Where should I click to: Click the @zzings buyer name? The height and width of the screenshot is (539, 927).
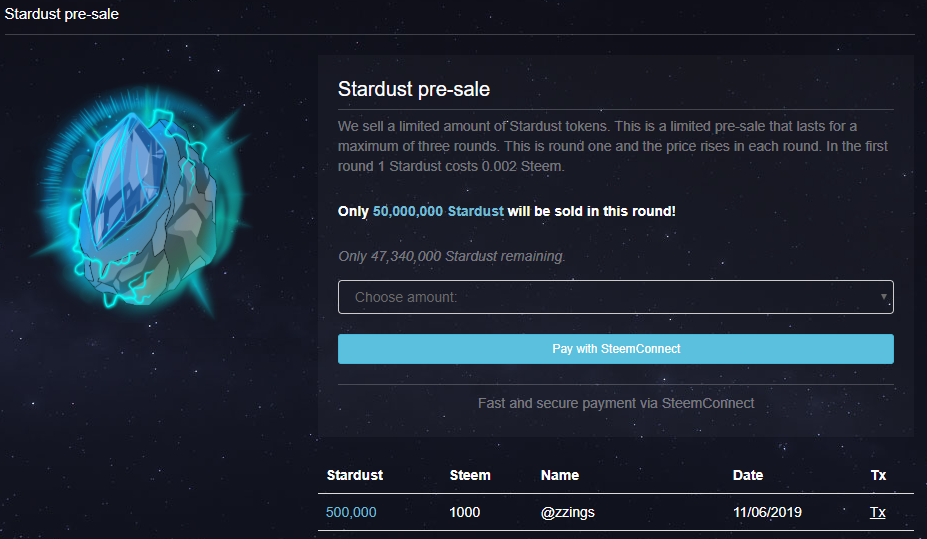tap(567, 512)
